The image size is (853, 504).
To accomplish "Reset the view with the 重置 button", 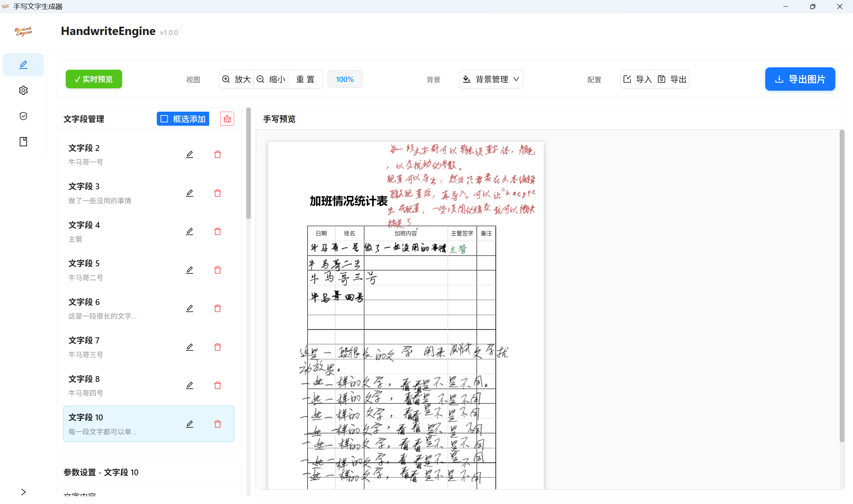I will [x=305, y=79].
